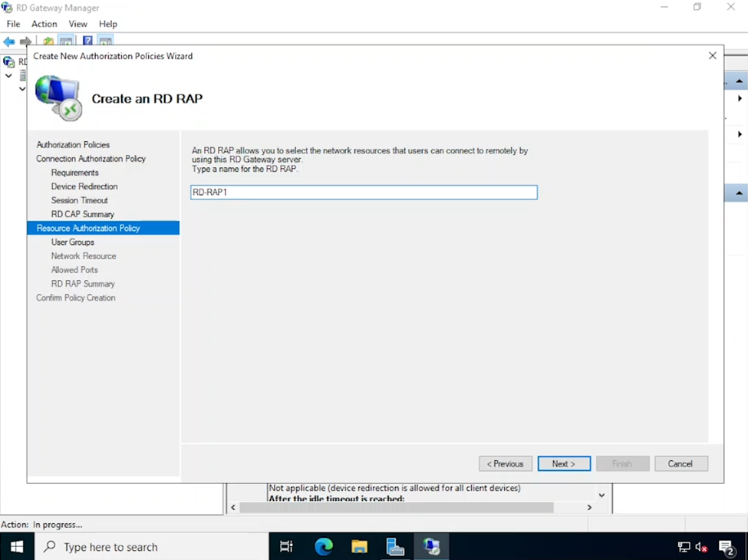Screen dimensions: 748x560
Task: Click the show/hide action pane icon
Action: tap(104, 40)
